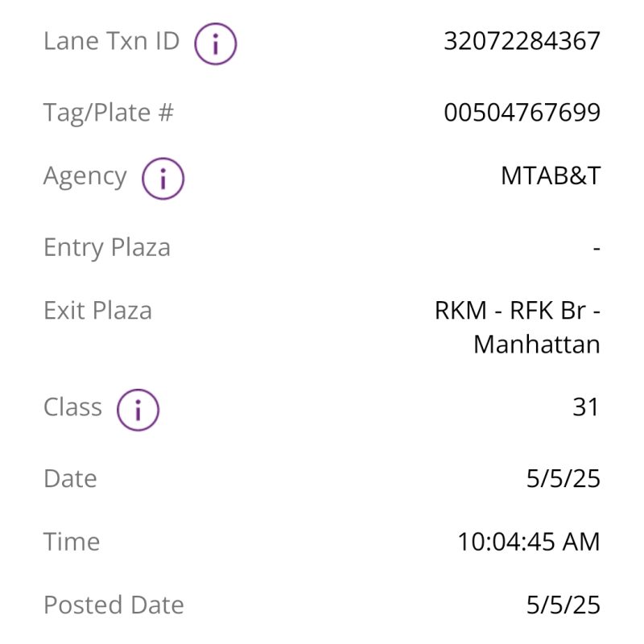This screenshot has height=644, width=644.
Task: Click the Posted Date value 5/5/25
Action: [563, 605]
